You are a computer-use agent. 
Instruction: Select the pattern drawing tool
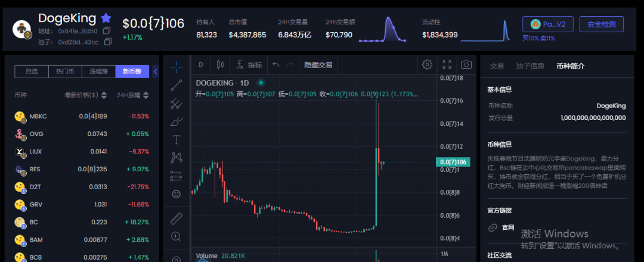coord(177,158)
